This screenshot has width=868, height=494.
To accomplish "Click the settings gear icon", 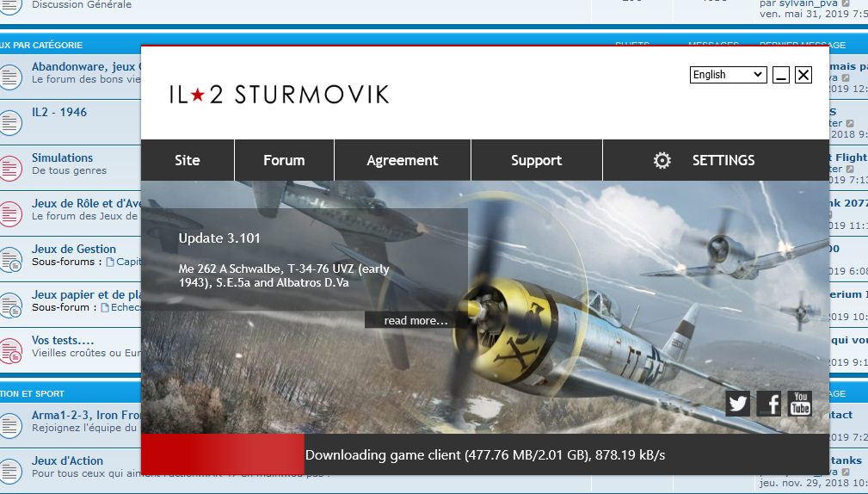I will click(x=662, y=161).
